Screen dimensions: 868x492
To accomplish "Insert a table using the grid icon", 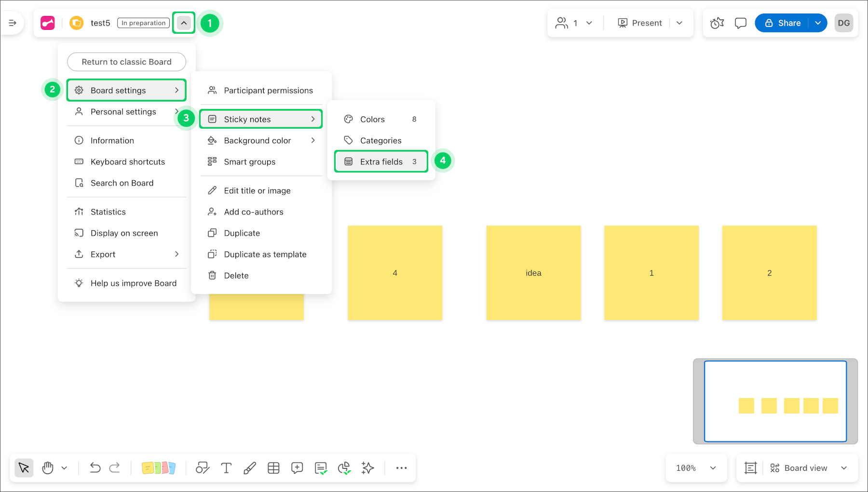I will pos(273,468).
